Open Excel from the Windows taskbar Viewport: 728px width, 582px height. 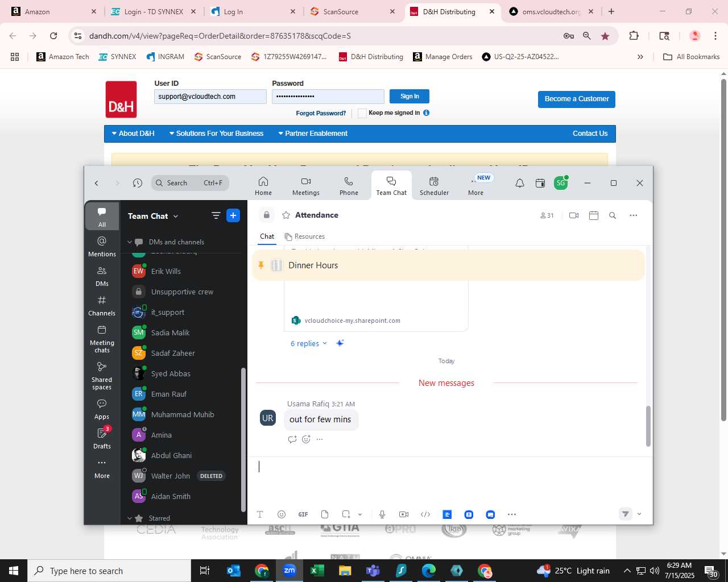pos(317,571)
